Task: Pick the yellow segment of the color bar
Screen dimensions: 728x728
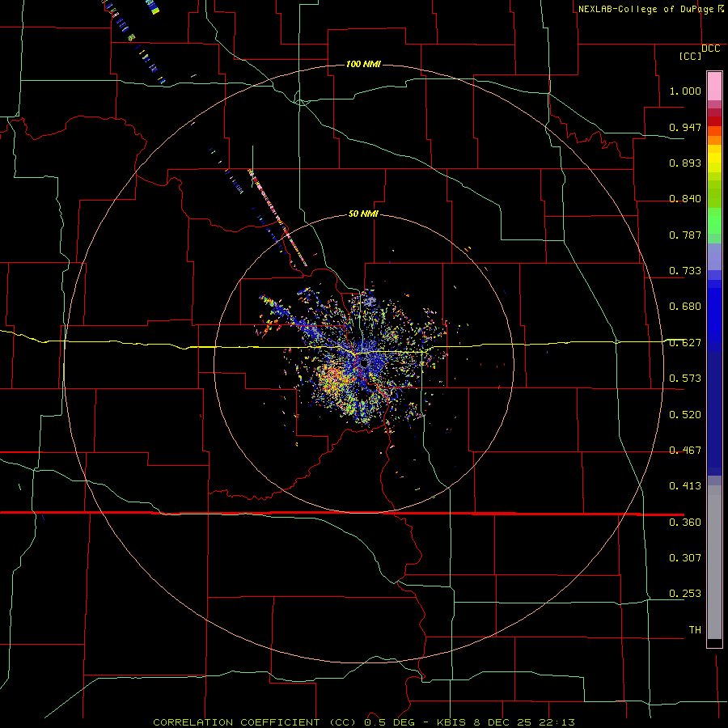Action: tap(714, 159)
